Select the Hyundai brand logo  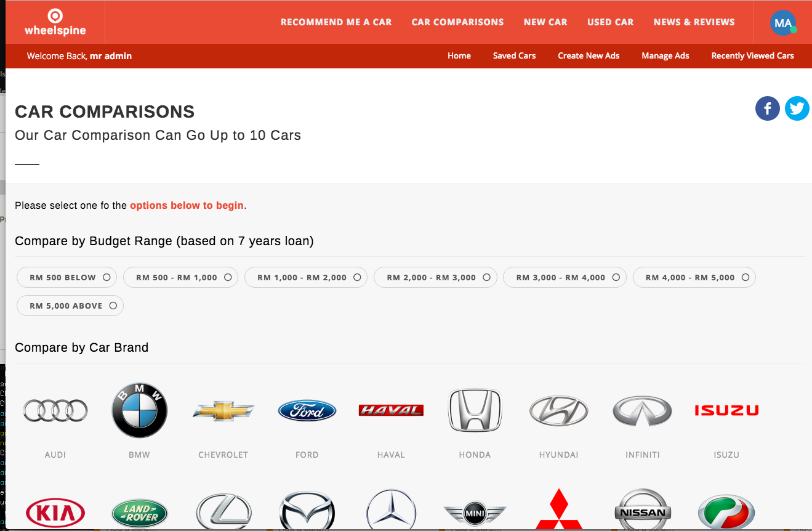pos(558,410)
